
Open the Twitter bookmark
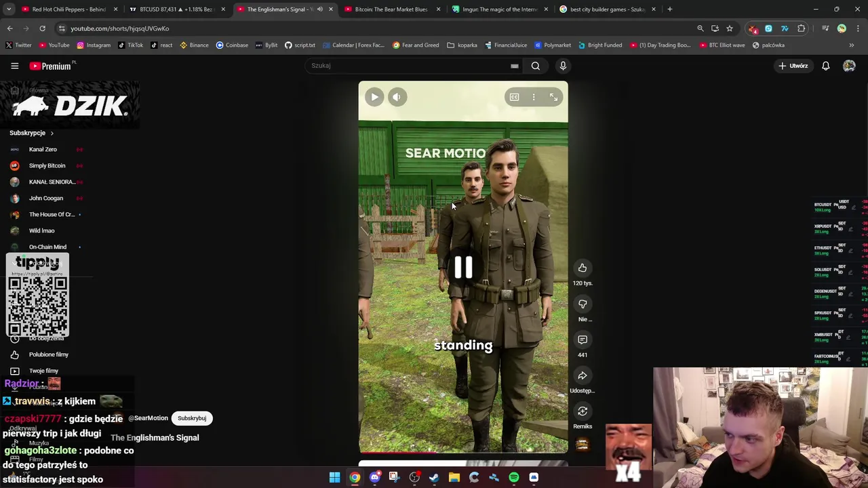pos(18,45)
